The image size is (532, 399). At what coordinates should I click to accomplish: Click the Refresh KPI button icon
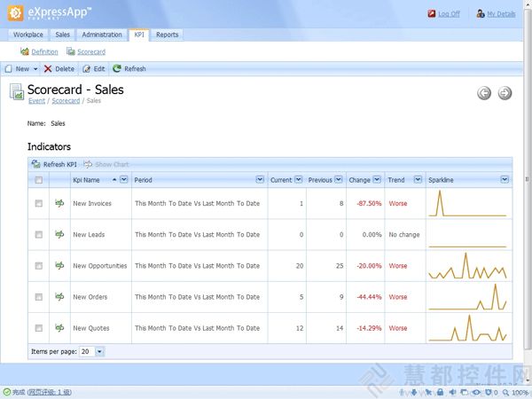coord(35,164)
